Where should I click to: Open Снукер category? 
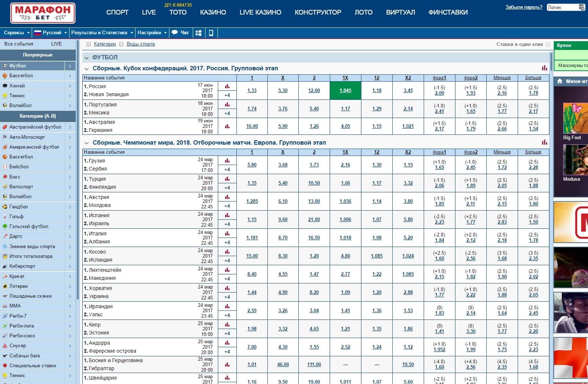(38, 346)
